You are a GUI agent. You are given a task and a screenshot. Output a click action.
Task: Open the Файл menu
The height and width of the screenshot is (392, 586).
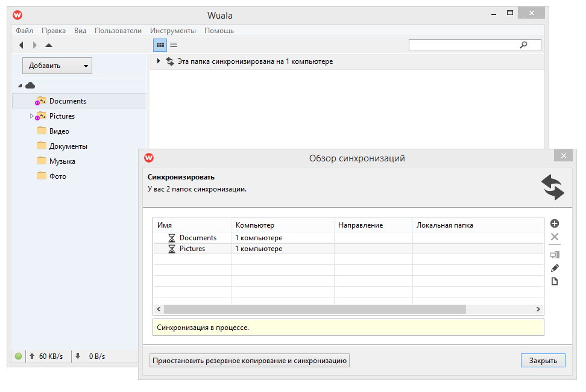(x=24, y=31)
